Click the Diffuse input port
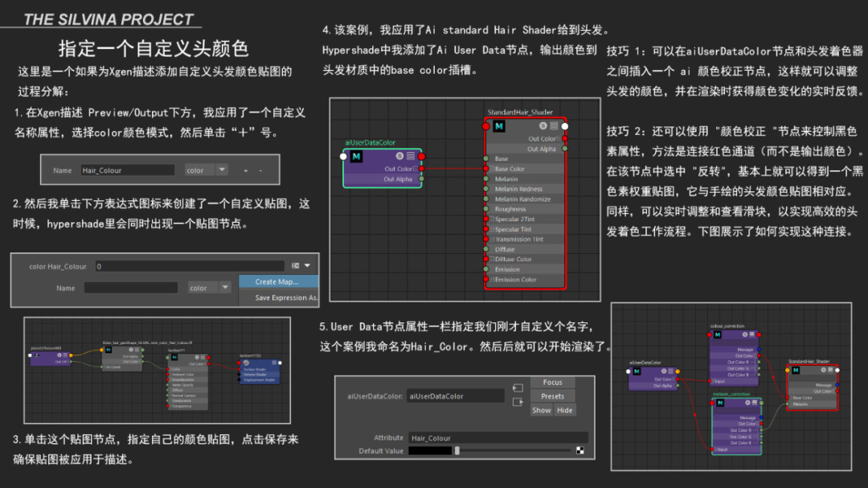Image resolution: width=868 pixels, height=488 pixels. (486, 249)
